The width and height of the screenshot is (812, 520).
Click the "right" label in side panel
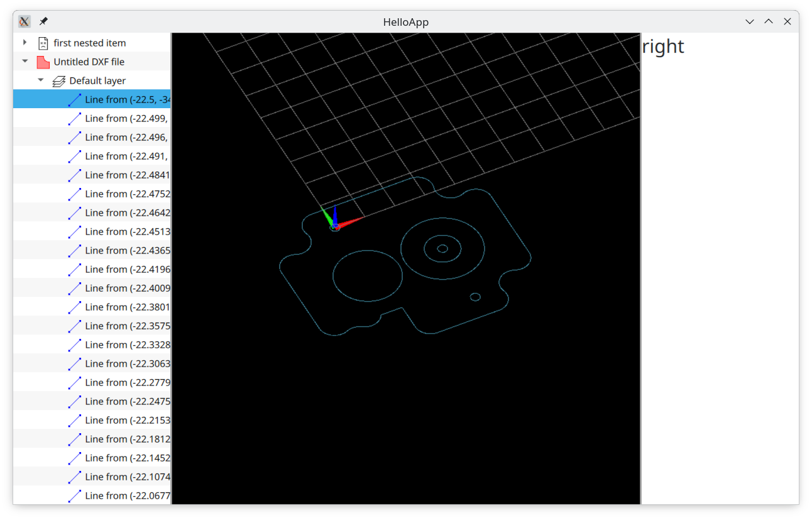(662, 47)
